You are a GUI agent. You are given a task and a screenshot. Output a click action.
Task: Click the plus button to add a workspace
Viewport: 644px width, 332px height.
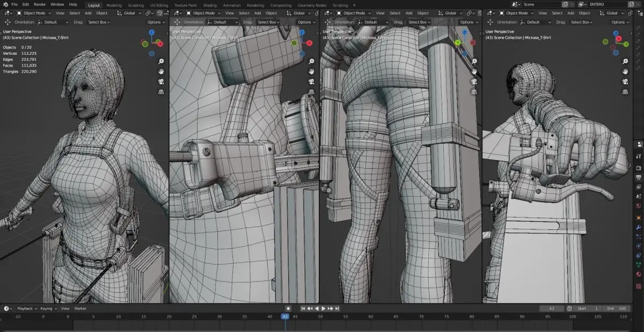click(x=354, y=5)
